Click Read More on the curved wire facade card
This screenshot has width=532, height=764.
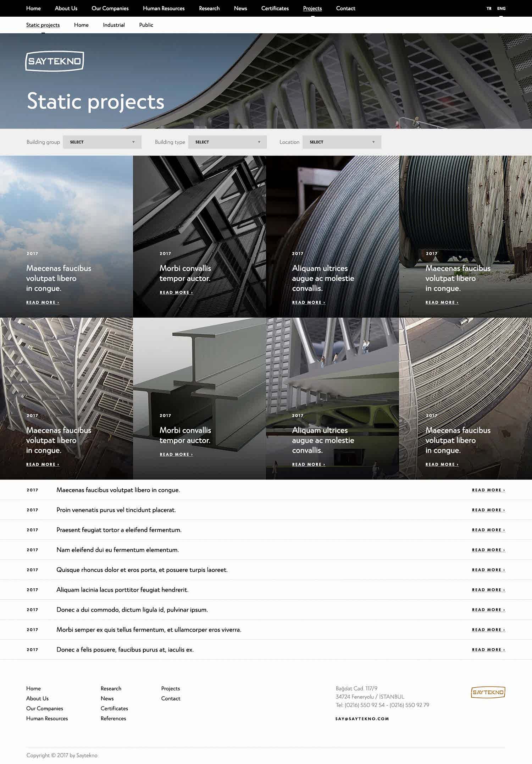[x=442, y=464]
